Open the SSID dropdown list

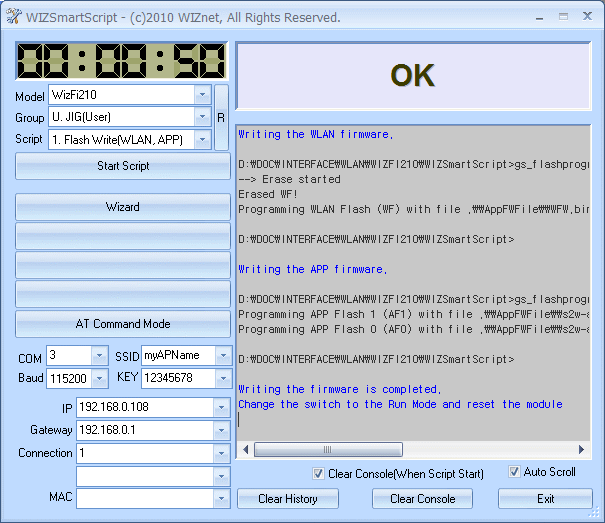(223, 355)
